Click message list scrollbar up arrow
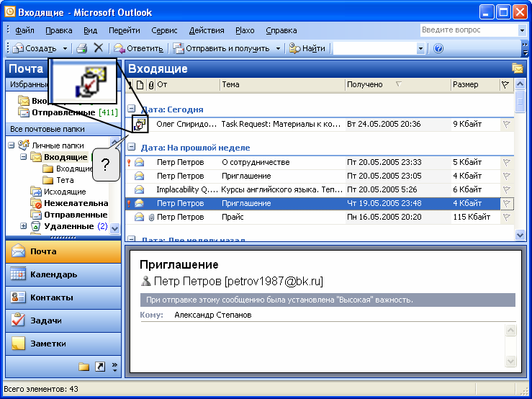The width and height of the screenshot is (532, 399). click(x=520, y=84)
